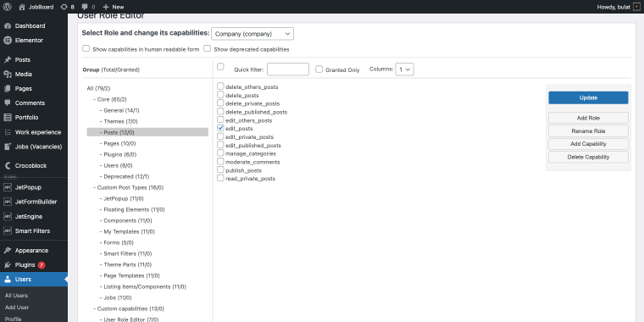Open Add User submenu item
The width and height of the screenshot is (644, 322).
point(17,308)
